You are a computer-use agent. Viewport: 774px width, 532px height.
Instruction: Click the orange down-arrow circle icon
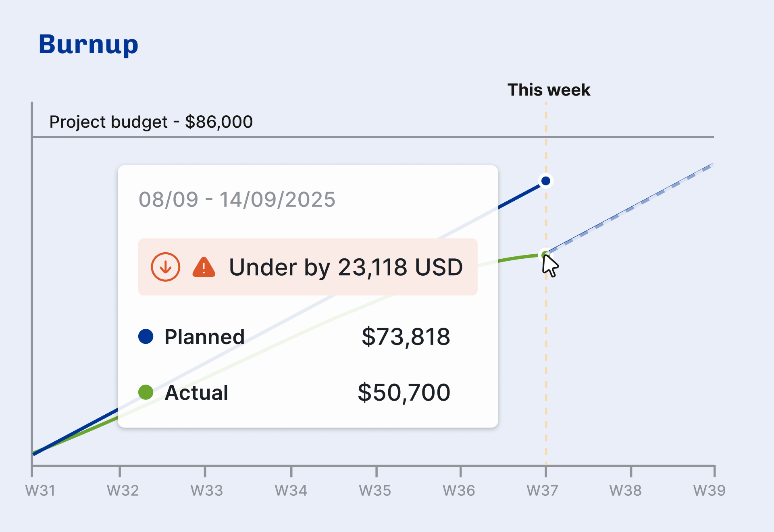click(x=165, y=267)
